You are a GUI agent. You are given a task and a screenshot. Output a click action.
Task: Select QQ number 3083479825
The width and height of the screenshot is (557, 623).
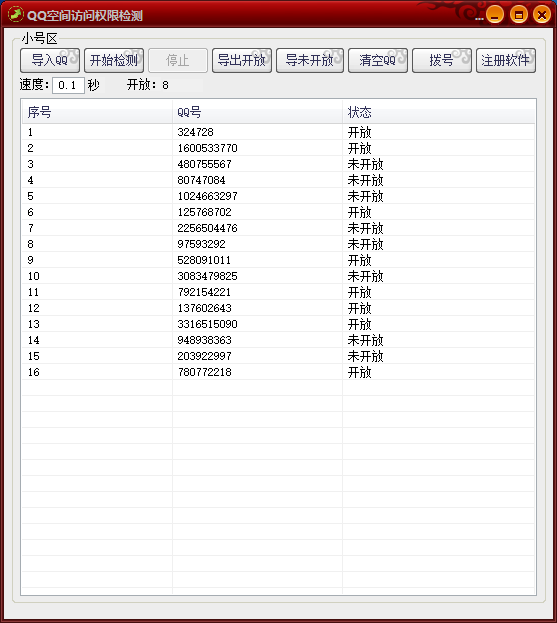(207, 276)
